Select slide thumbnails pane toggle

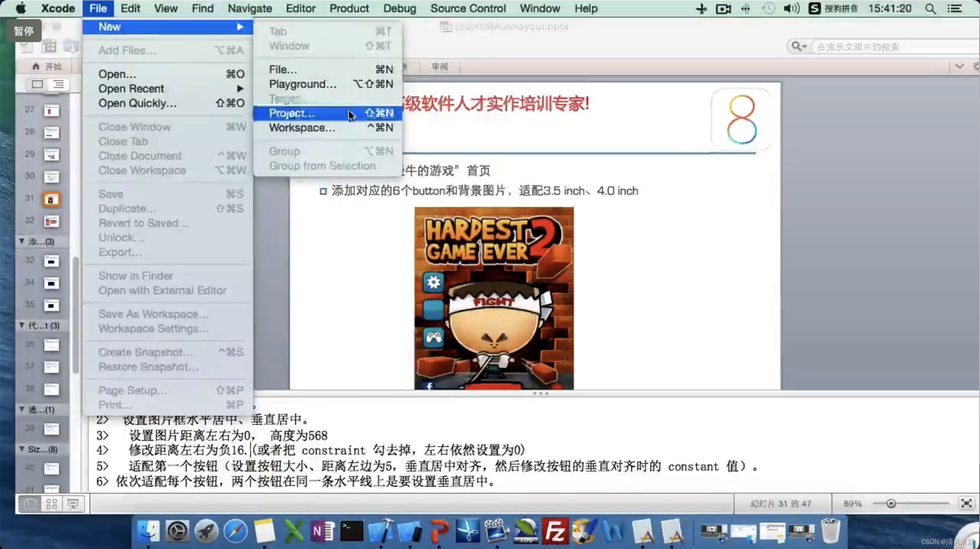[37, 84]
